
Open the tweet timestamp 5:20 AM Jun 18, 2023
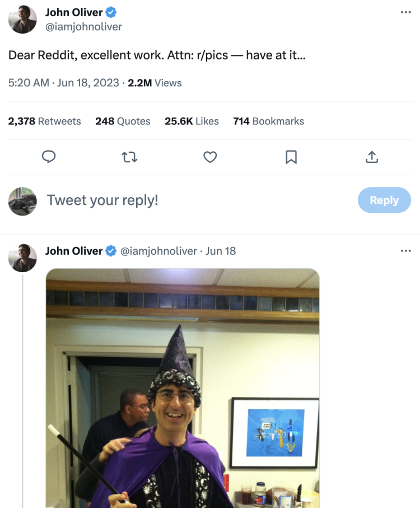coord(64,83)
